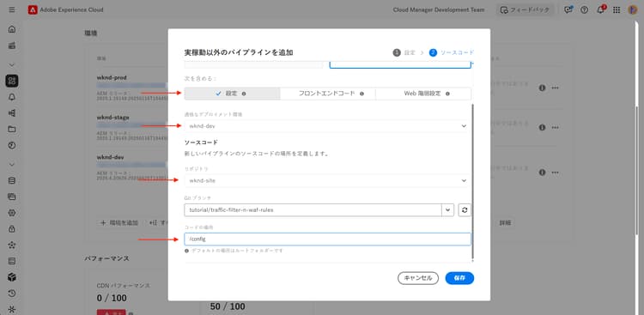Image resolution: width=644 pixels, height=315 pixels.
Task: Open the app switcher grid icon
Action: point(617,9)
